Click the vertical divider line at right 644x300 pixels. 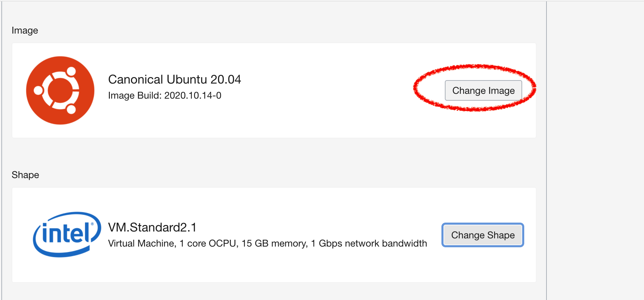pos(546,151)
